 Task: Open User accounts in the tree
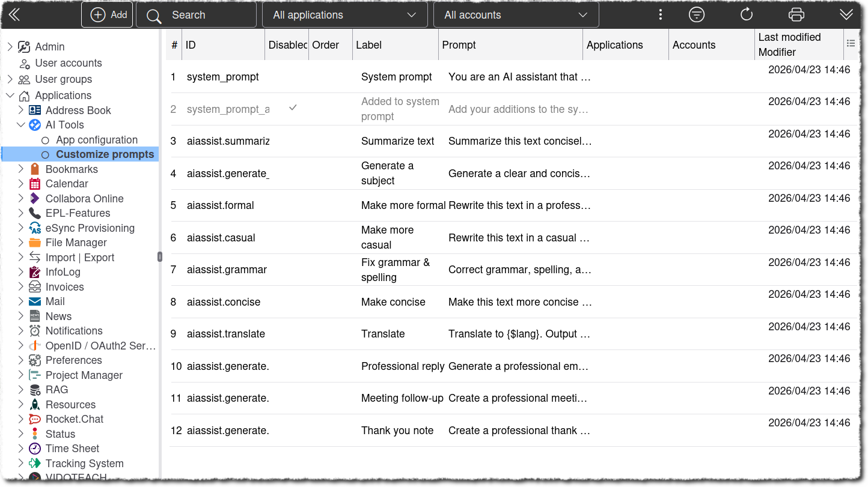(69, 63)
